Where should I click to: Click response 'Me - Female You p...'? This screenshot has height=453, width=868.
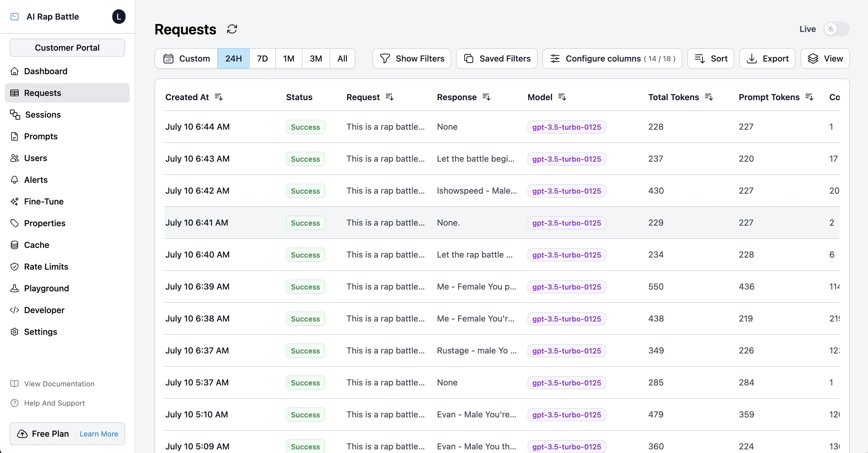tap(477, 287)
